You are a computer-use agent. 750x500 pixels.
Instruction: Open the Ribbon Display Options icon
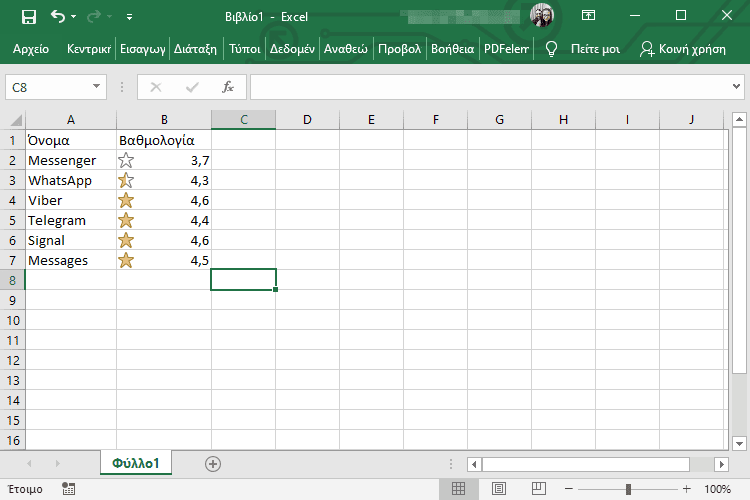pos(588,15)
